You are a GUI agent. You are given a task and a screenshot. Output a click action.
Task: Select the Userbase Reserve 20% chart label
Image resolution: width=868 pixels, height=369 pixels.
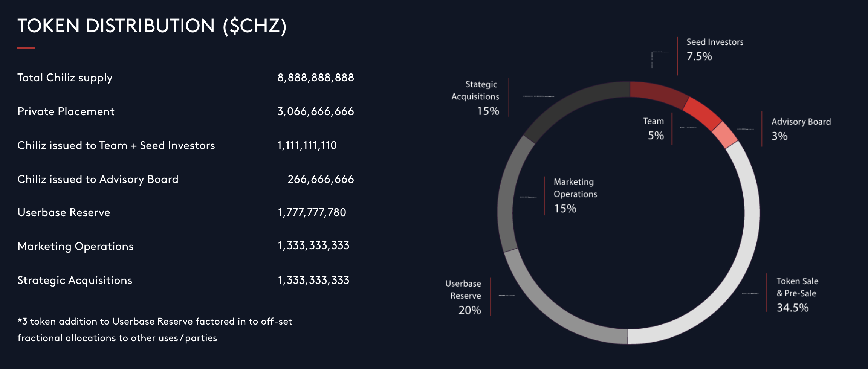(464, 297)
